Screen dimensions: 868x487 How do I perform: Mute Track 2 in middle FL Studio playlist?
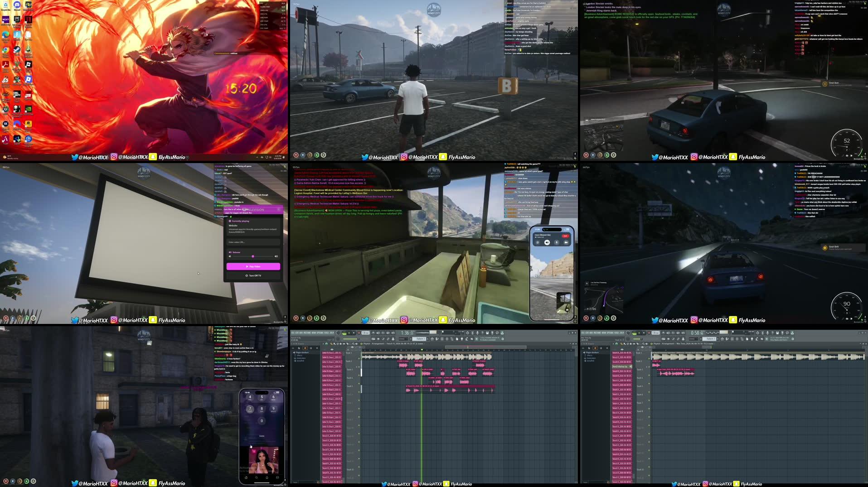[359, 366]
